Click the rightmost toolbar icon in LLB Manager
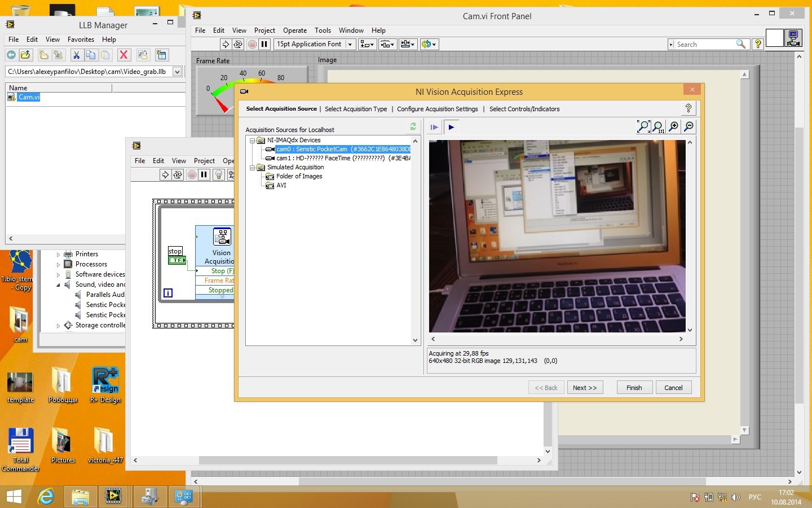The image size is (812, 508). [162, 55]
